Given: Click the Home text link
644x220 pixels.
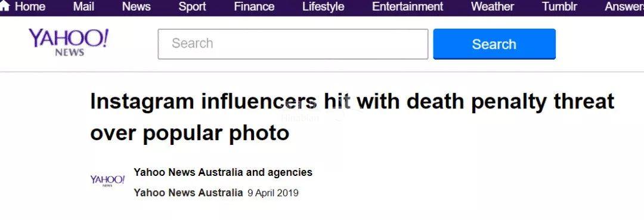Looking at the screenshot, I should [x=30, y=7].
